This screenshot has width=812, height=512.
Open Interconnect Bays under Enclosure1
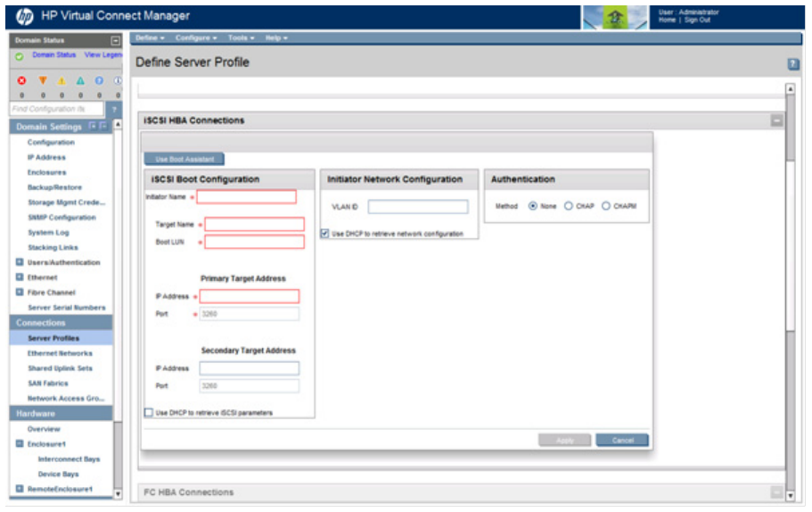click(69, 458)
